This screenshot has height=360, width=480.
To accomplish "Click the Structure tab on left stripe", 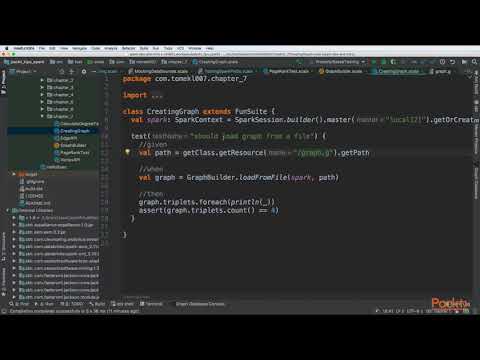I will [4, 247].
